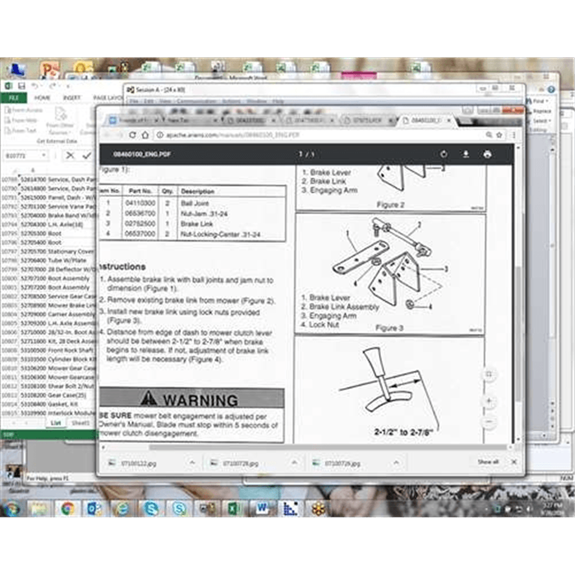Go to Chrome's home page icon
Screen dimensions: 575x575
[x=145, y=135]
